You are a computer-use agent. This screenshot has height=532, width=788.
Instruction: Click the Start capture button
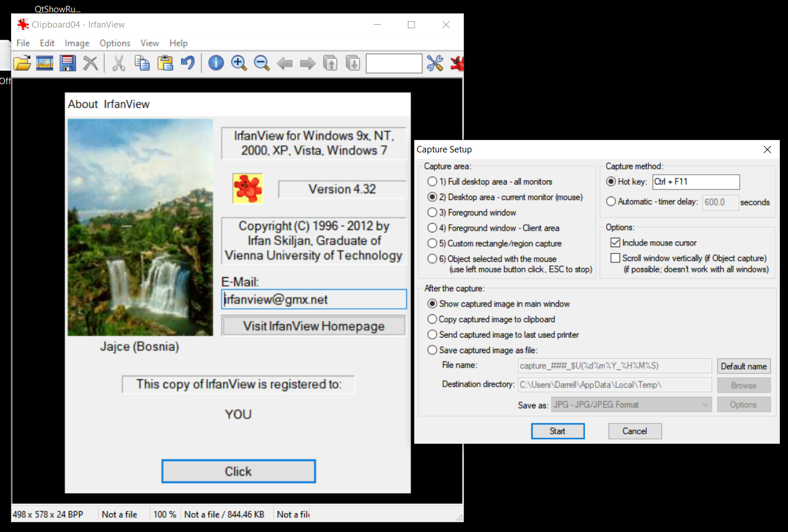(x=557, y=431)
